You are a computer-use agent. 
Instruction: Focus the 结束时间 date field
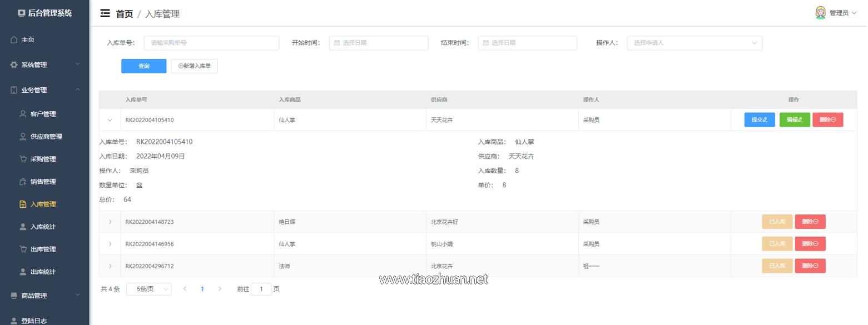pyautogui.click(x=528, y=43)
